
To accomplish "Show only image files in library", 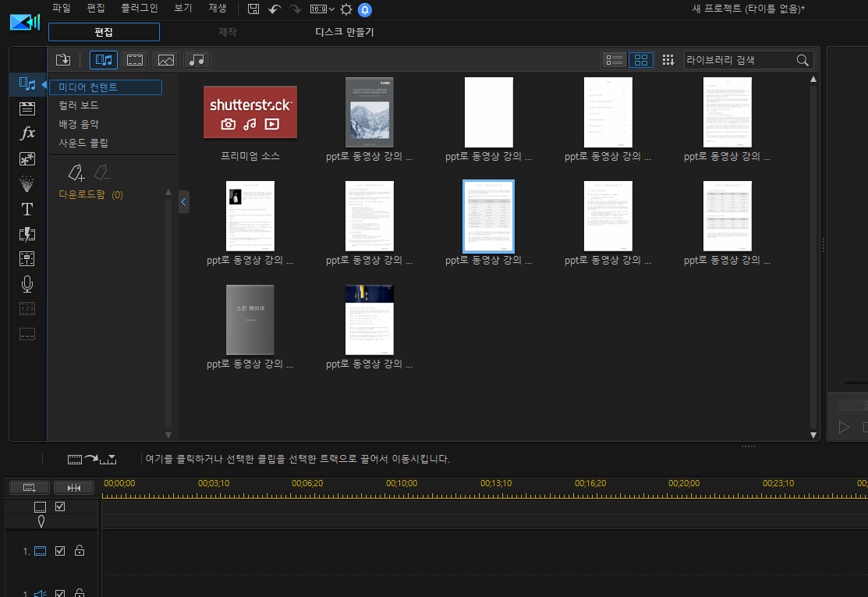I will pos(165,60).
